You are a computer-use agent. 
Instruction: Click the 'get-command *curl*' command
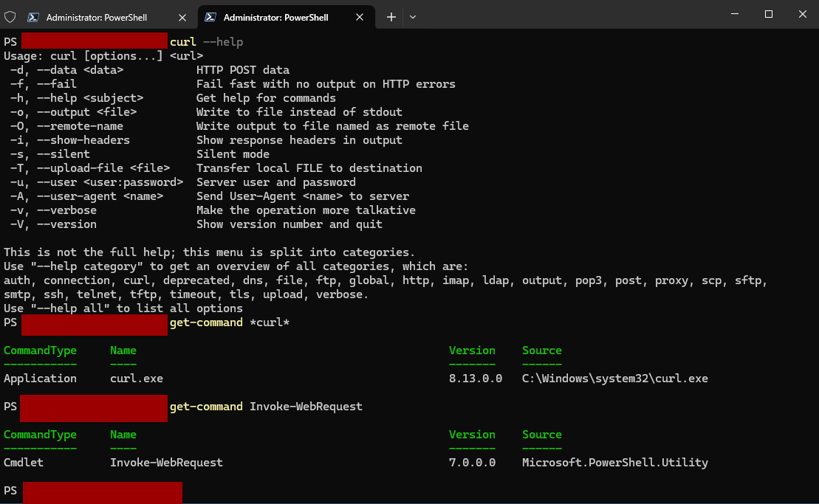click(x=230, y=323)
